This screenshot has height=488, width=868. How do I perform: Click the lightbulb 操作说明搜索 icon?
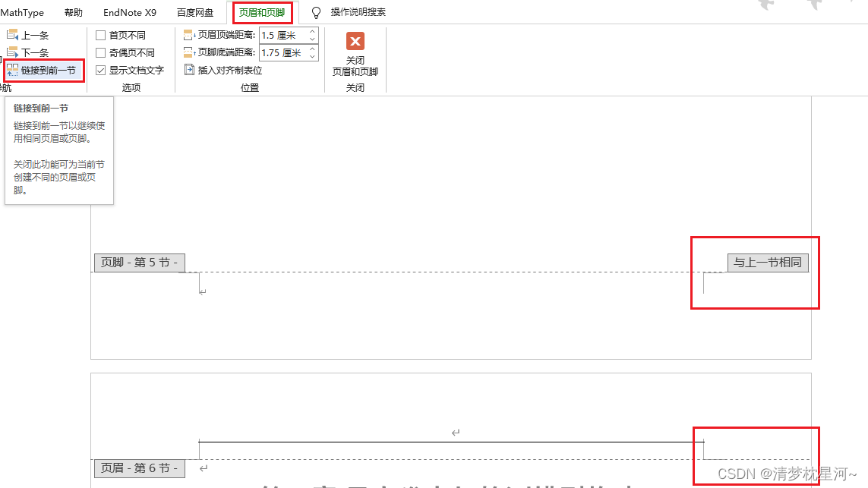(x=317, y=13)
